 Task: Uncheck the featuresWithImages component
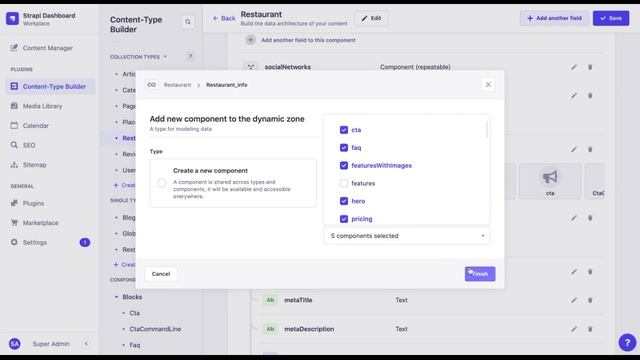pos(344,165)
